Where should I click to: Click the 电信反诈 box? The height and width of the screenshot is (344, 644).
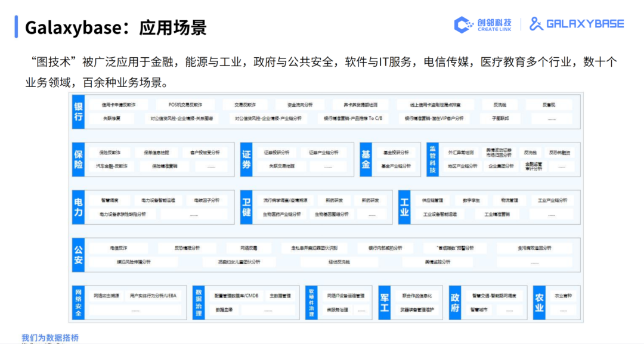click(119, 249)
